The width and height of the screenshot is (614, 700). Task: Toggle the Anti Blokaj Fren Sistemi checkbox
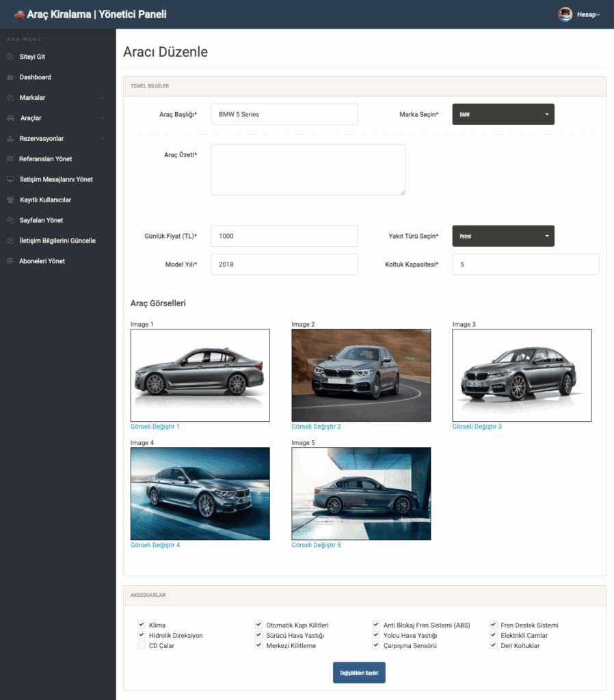point(376,625)
